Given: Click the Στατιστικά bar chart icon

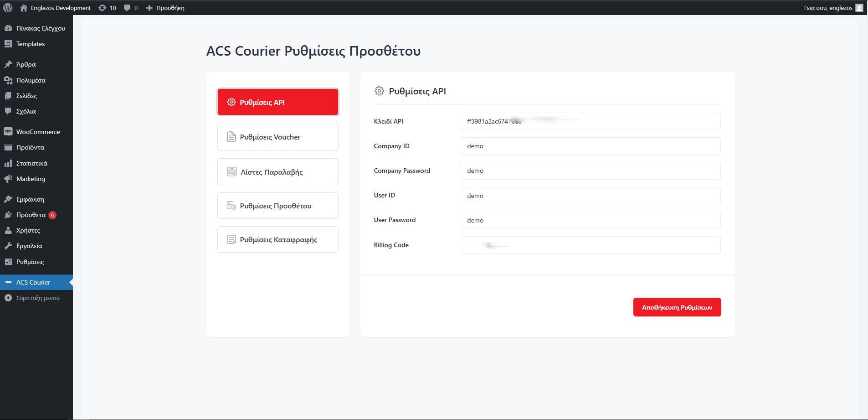Looking at the screenshot, I should [x=8, y=163].
